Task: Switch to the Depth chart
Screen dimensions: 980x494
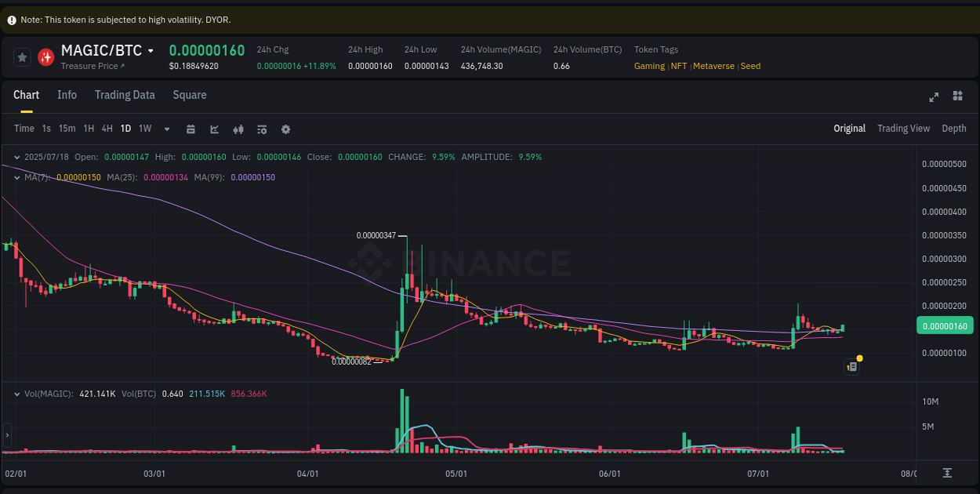Action: point(954,129)
